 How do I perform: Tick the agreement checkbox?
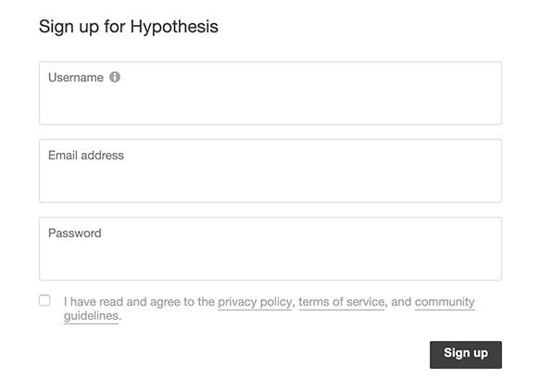44,300
